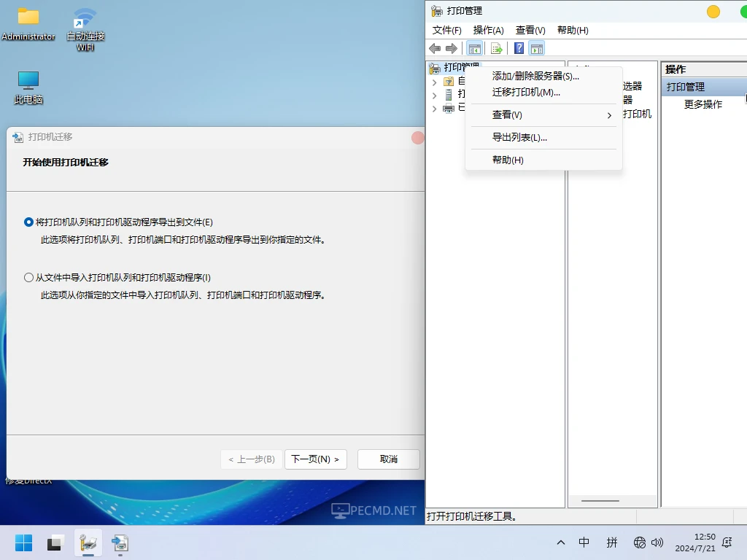Toggle the show/hide console tree toolbar icon
Image resolution: width=747 pixels, height=560 pixels.
coord(474,48)
